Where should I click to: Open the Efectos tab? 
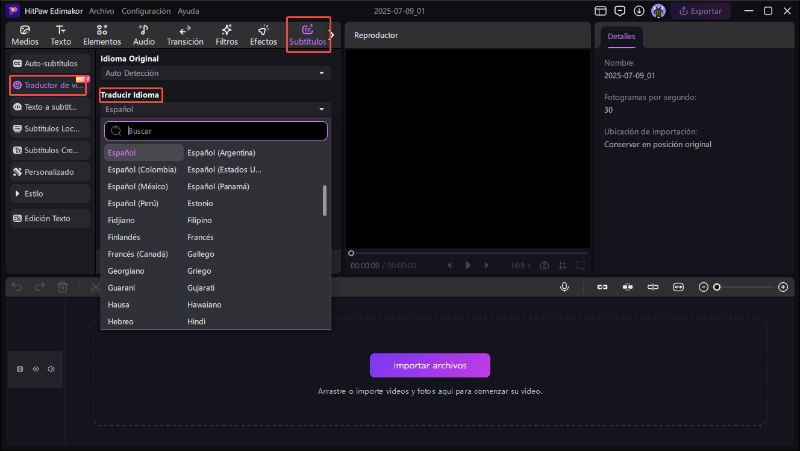[263, 35]
